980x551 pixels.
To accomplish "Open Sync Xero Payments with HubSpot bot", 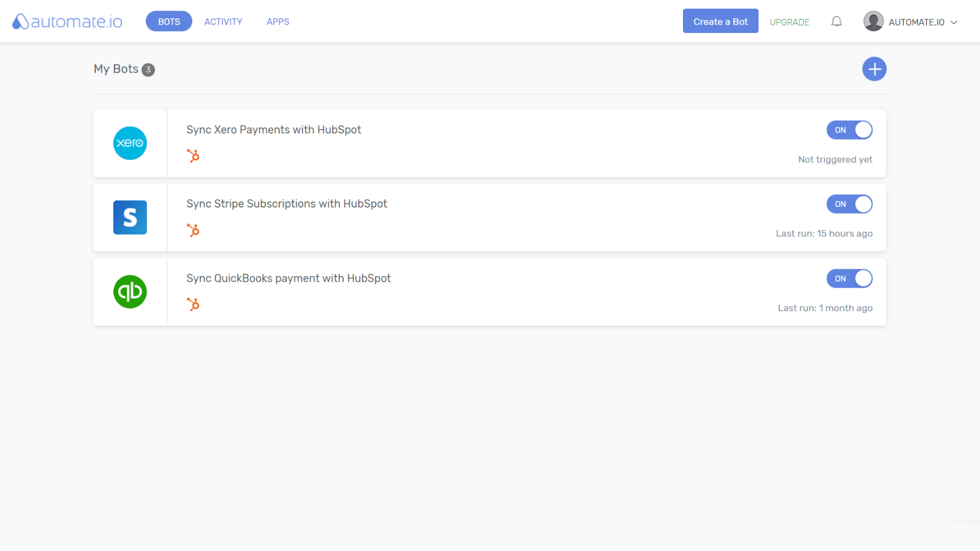I will click(x=274, y=130).
